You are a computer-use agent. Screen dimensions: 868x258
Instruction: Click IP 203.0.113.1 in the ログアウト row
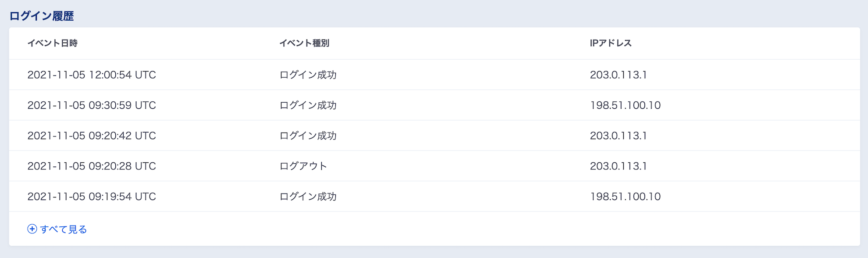click(618, 166)
